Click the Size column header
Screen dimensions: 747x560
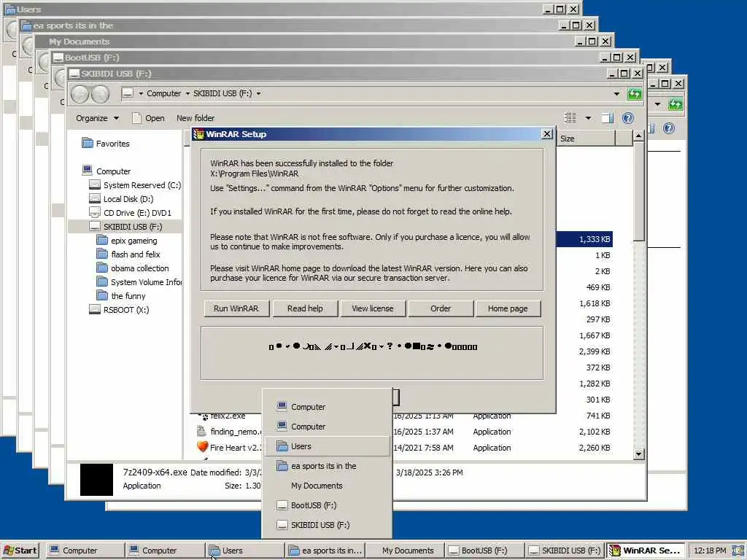click(586, 139)
